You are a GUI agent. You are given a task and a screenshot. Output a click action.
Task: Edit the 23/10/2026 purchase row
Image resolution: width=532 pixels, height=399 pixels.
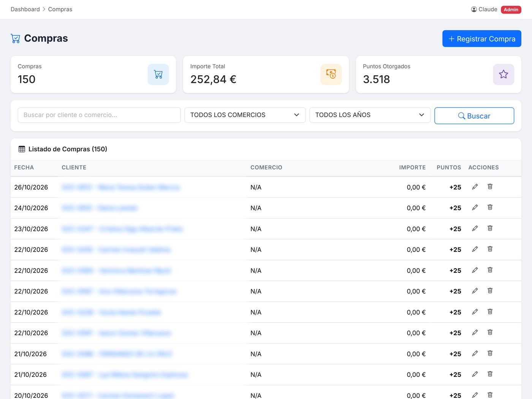click(475, 228)
